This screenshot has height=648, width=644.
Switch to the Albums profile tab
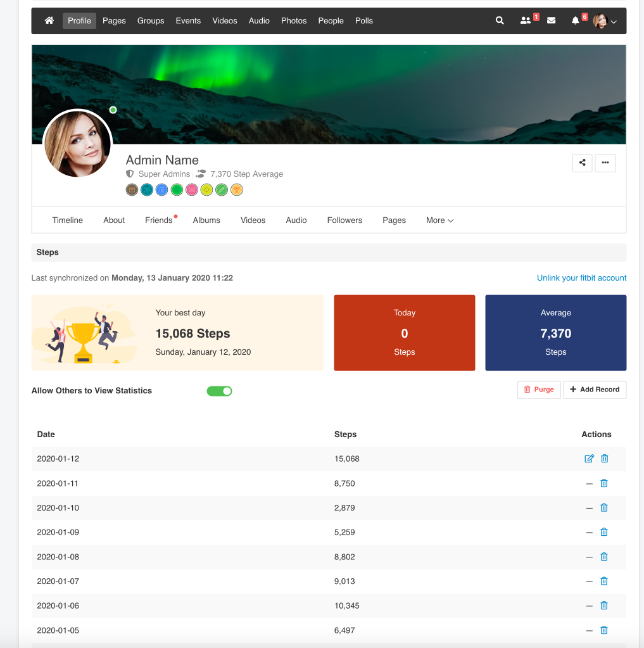[206, 220]
